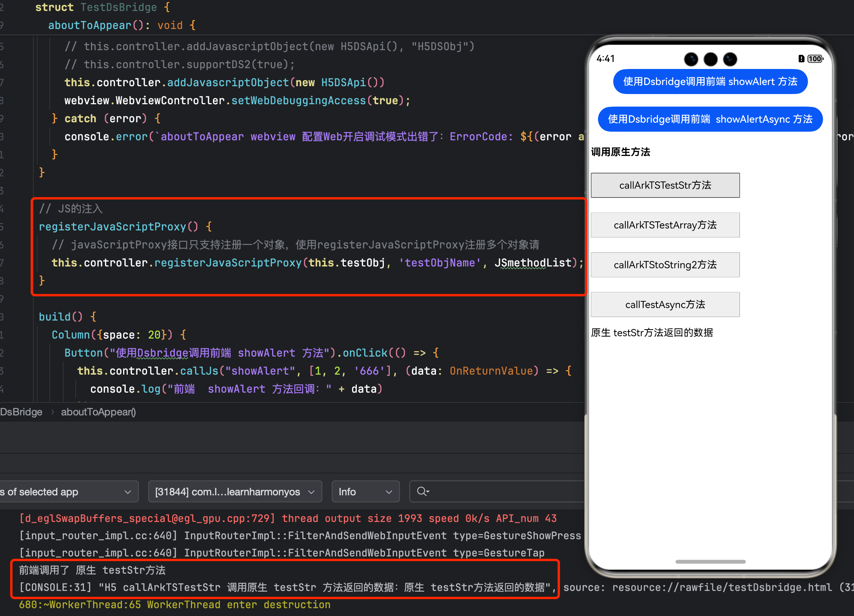Tap the 使用Dsbridge调用前端 showAlert 方法 button in the emulator

point(710,82)
